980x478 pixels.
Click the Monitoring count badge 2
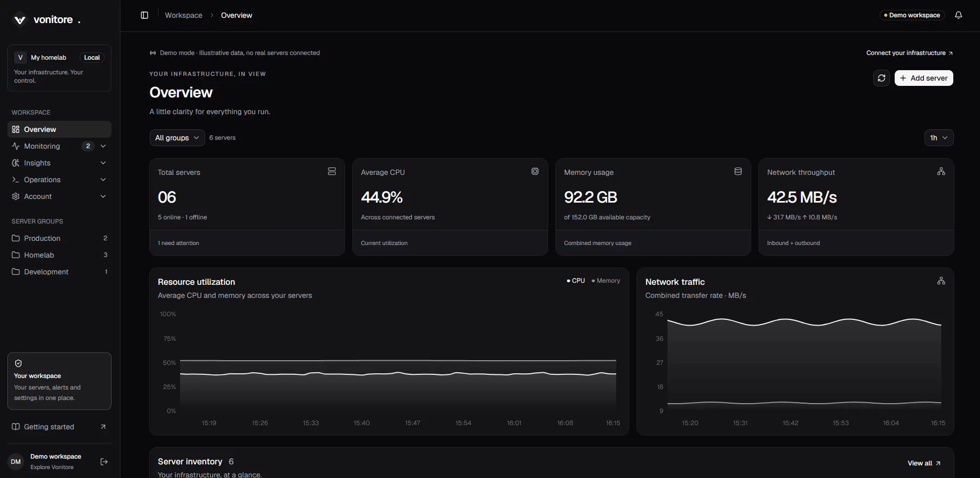[88, 146]
